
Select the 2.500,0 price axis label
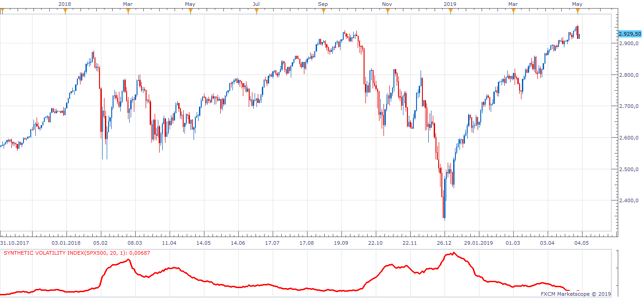click(x=629, y=169)
